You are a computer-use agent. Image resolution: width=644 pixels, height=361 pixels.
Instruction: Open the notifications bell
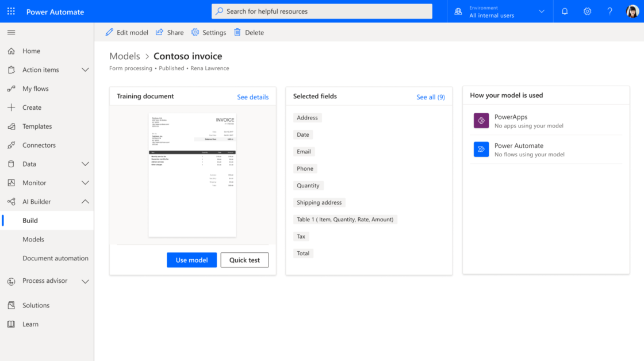[x=565, y=11]
